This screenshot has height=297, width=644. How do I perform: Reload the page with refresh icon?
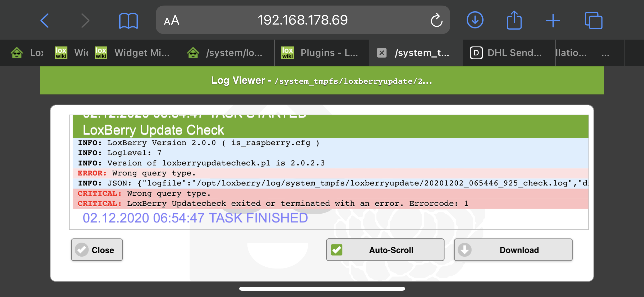coord(436,20)
